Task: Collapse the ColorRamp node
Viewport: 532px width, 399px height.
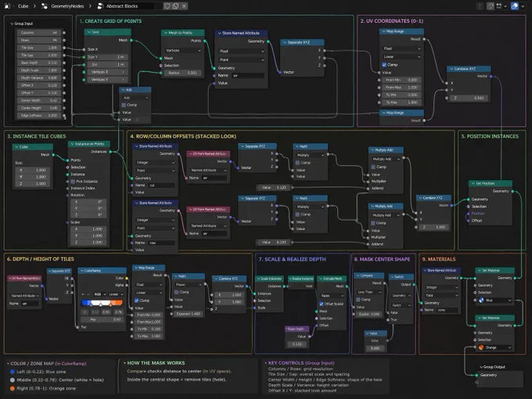Action: 82,271
